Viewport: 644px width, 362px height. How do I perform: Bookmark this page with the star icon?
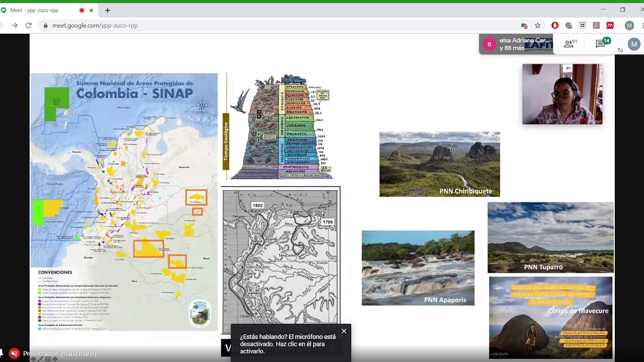pos(537,26)
